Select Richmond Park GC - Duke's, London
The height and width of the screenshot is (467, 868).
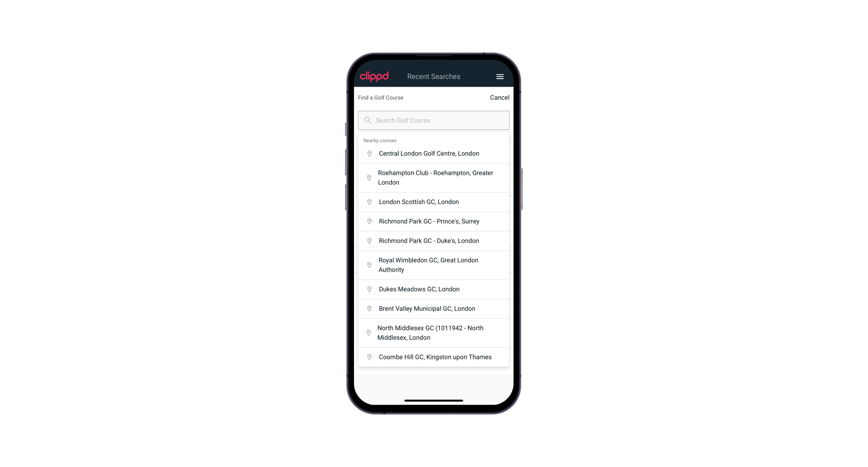[434, 240]
